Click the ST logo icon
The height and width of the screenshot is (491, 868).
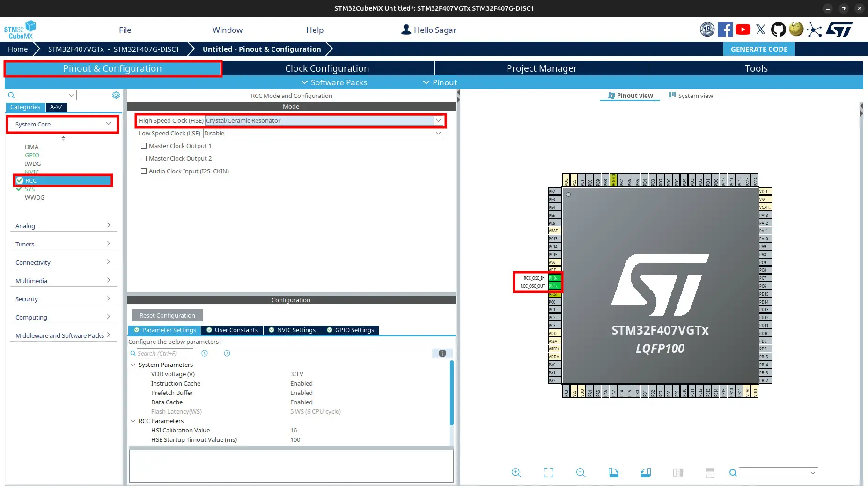(x=839, y=30)
